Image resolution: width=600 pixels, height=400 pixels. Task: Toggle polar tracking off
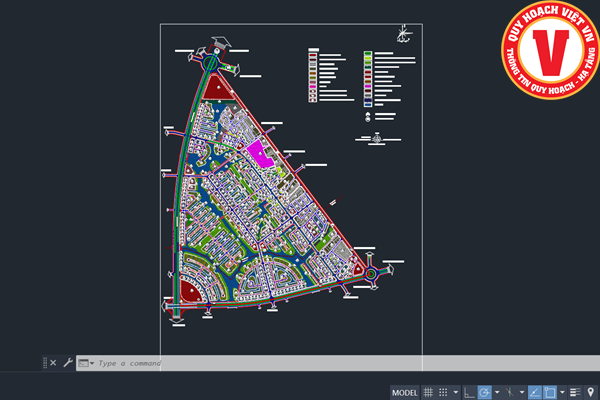click(485, 392)
